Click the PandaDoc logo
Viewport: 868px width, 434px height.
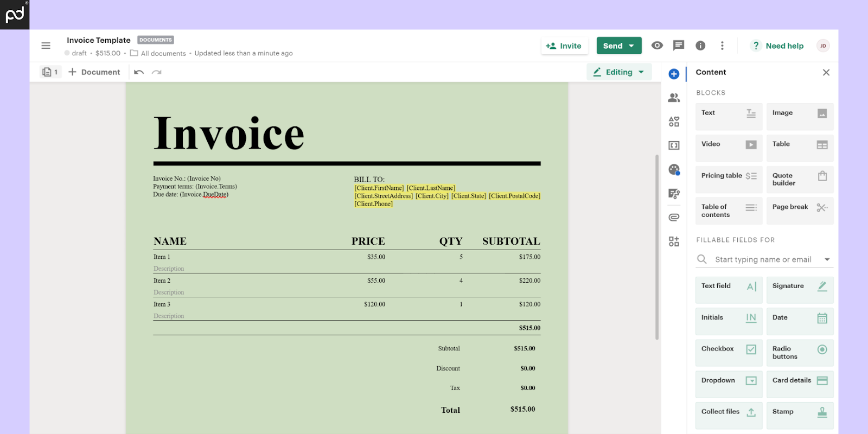coord(15,15)
